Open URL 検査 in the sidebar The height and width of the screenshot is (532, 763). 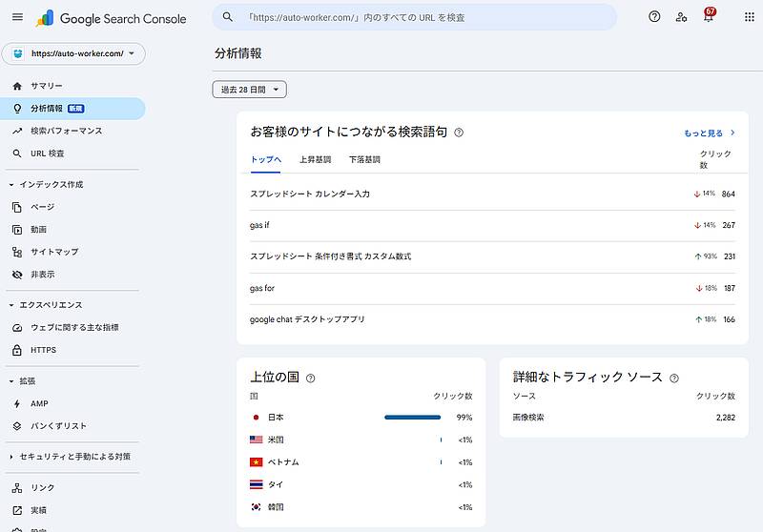pos(73,153)
